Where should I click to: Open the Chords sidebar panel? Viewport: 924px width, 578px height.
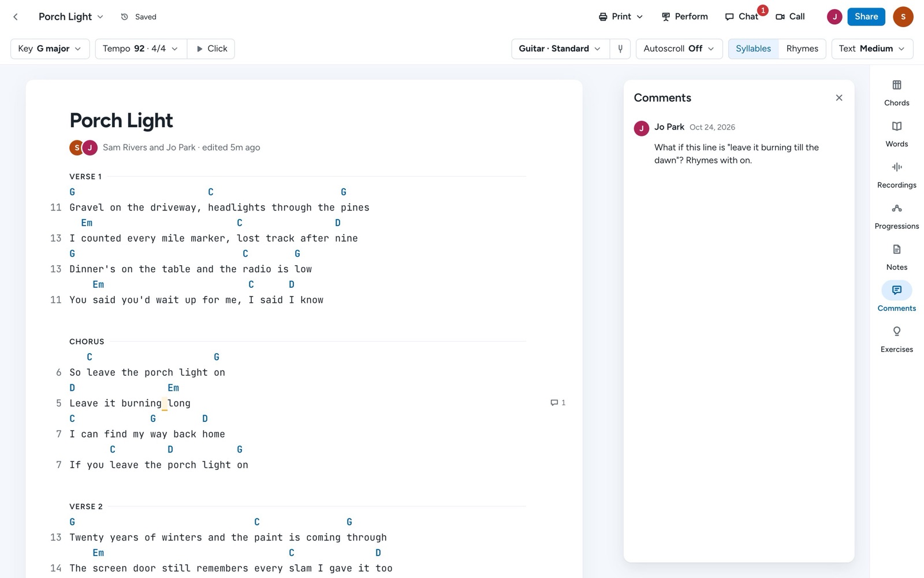(896, 92)
